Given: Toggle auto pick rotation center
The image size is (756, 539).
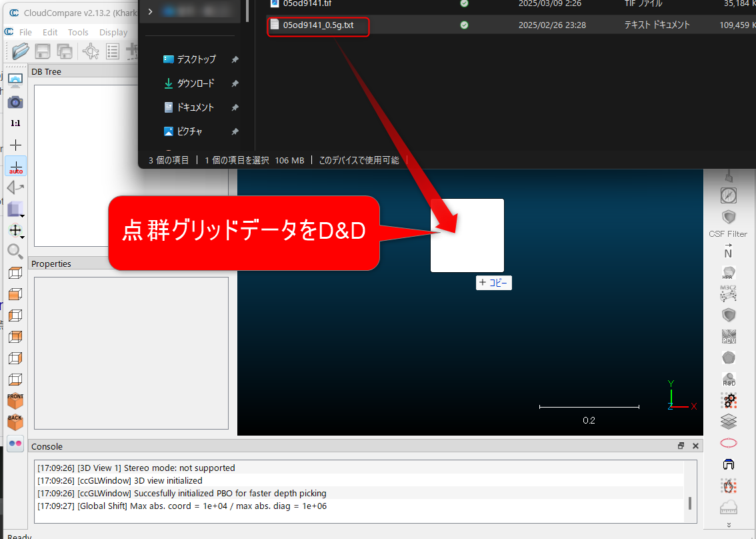Looking at the screenshot, I should pos(15,166).
